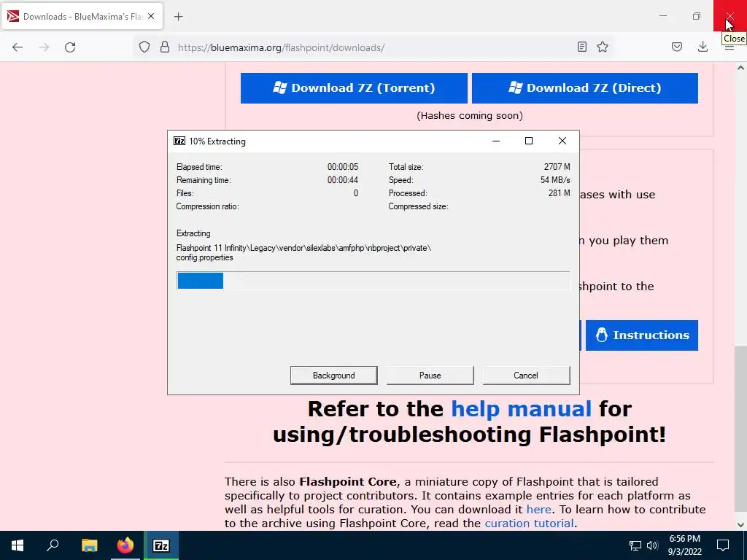
Task: Click the Elapsed time value 00:00:05
Action: pyautogui.click(x=343, y=167)
